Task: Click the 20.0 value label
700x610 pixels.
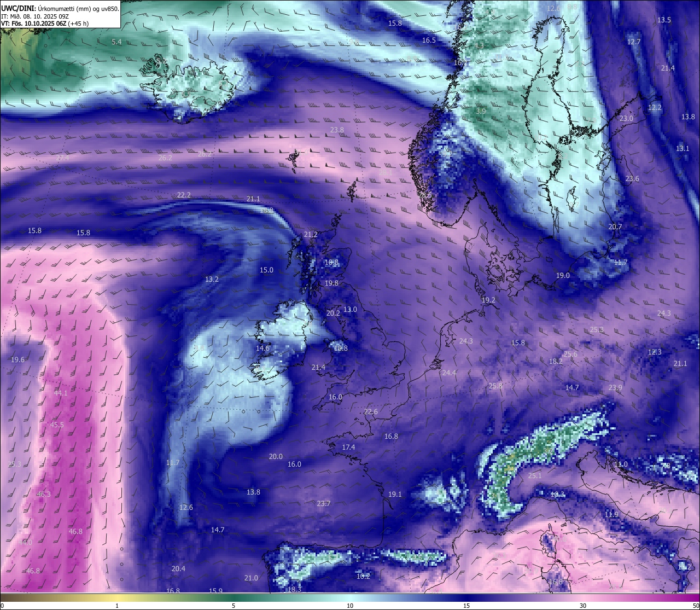Action: 276,456
